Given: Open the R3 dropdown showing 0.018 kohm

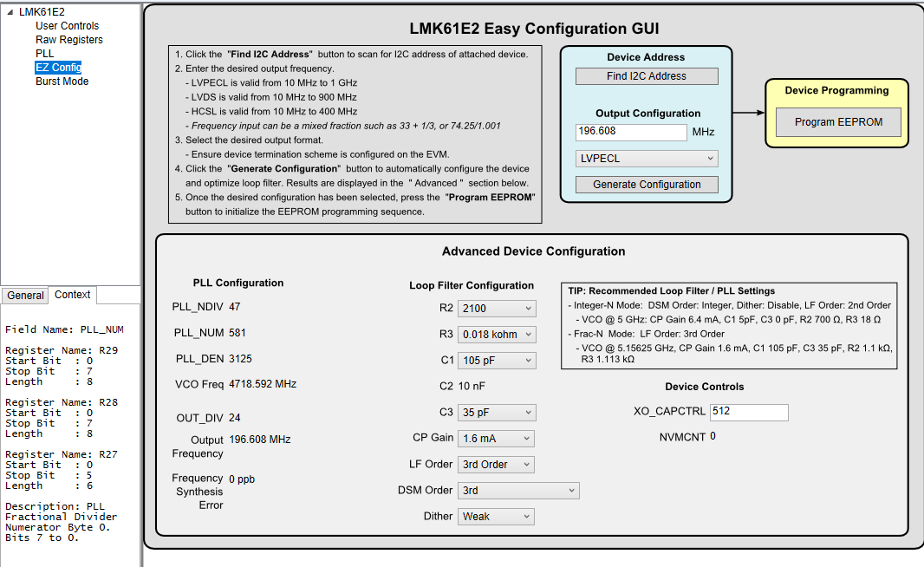Looking at the screenshot, I should click(497, 334).
